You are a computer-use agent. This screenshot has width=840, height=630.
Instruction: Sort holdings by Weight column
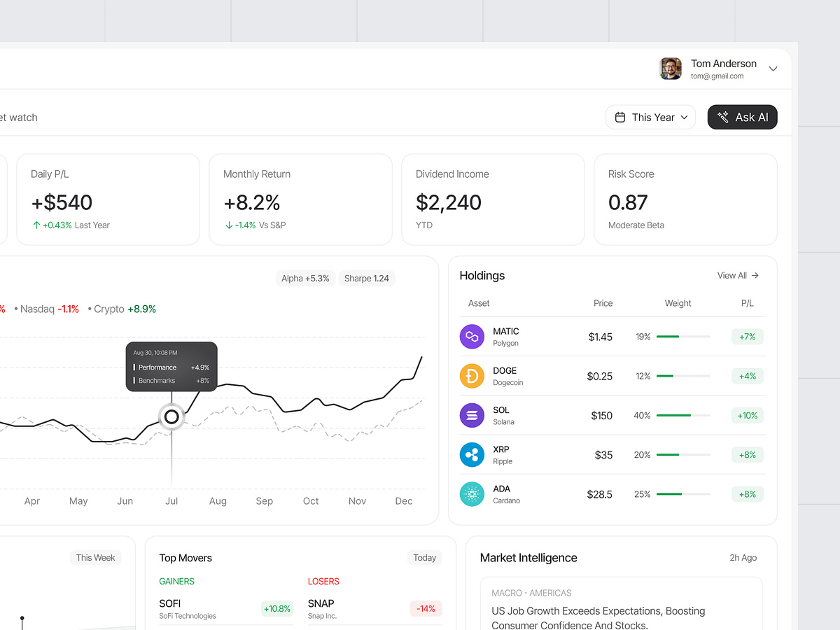click(x=678, y=303)
